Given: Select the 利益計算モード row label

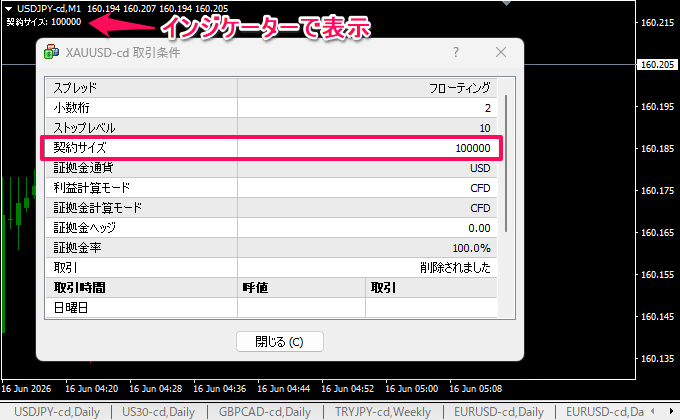Looking at the screenshot, I should pos(92,187).
